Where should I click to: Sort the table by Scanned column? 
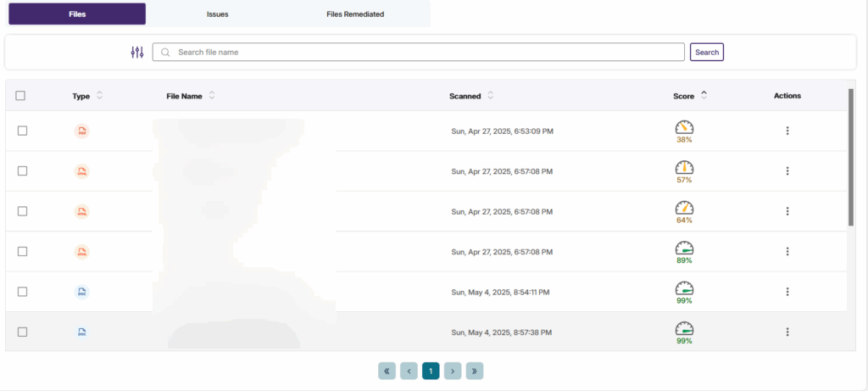click(x=491, y=95)
